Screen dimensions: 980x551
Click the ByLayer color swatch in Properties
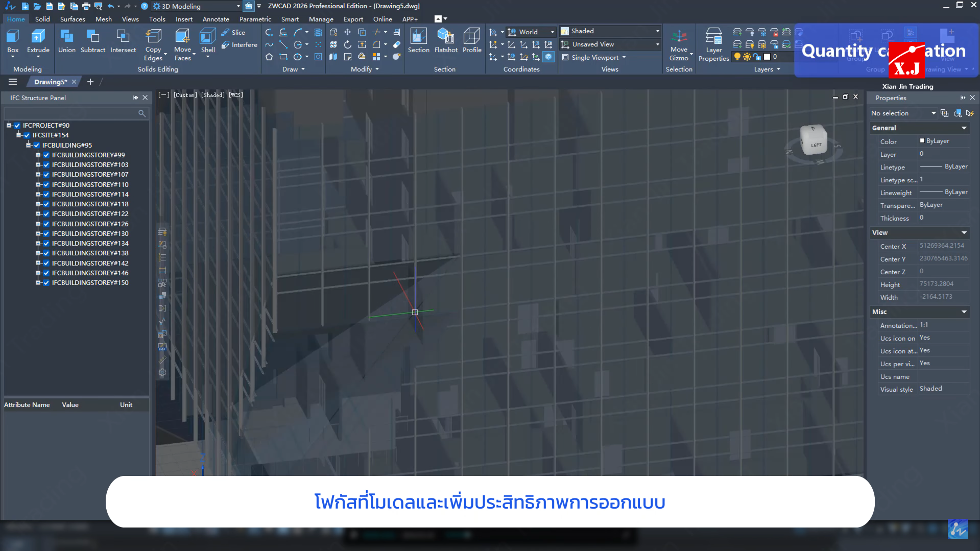point(922,141)
